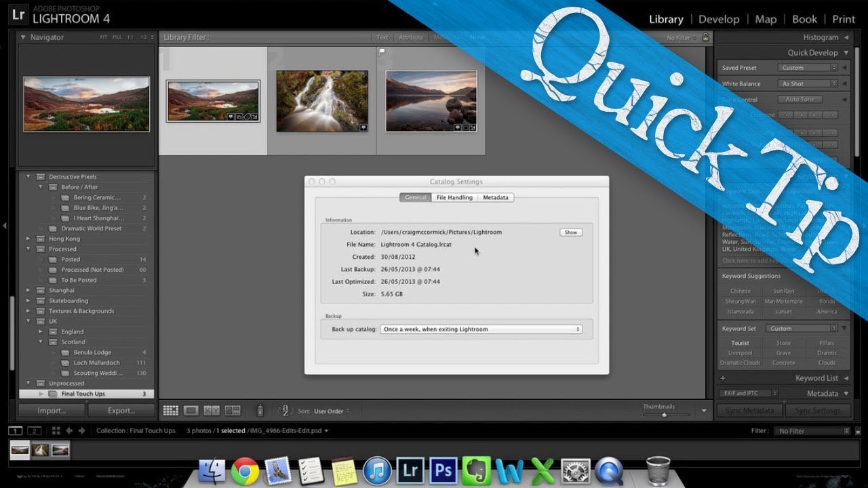Click the second window 2 display icon
Image resolution: width=868 pixels, height=488 pixels.
(34, 430)
